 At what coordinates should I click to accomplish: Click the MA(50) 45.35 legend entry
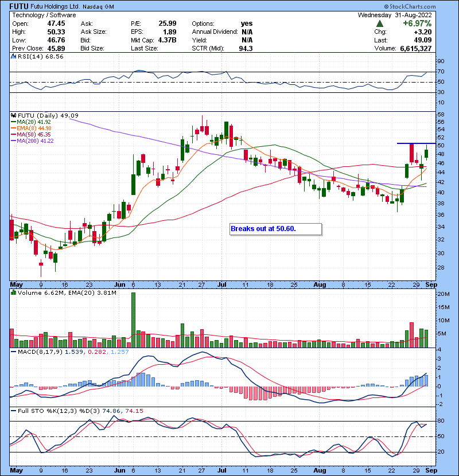31,134
